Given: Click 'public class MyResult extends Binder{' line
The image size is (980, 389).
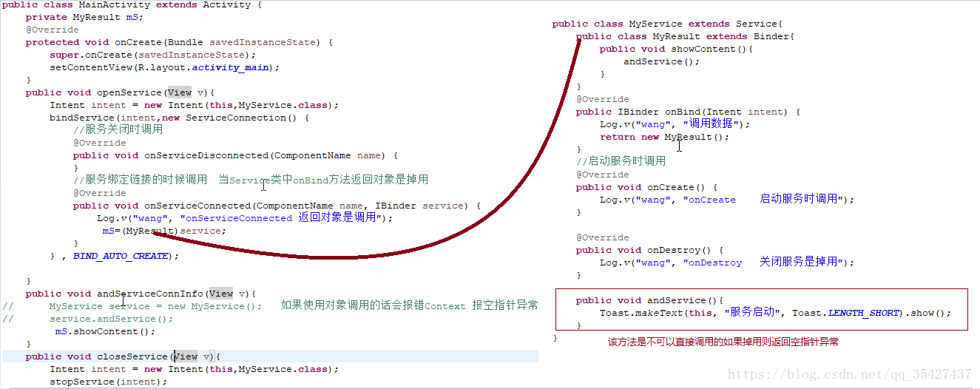Looking at the screenshot, I should point(685,36).
